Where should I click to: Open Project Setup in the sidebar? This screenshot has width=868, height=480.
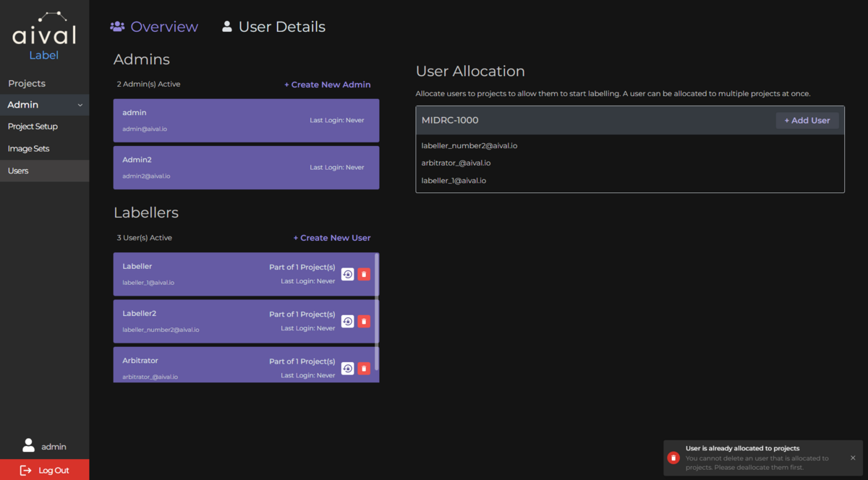click(33, 127)
